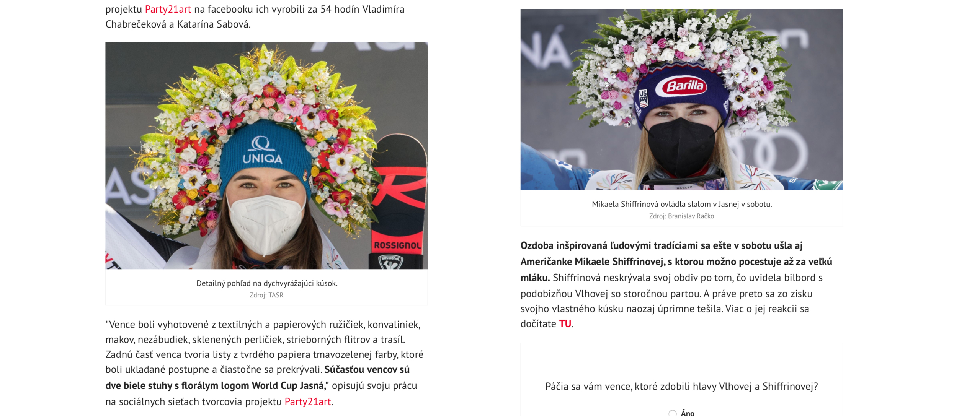Click the US team badge on hat
This screenshot has height=416, width=980.
tap(643, 98)
